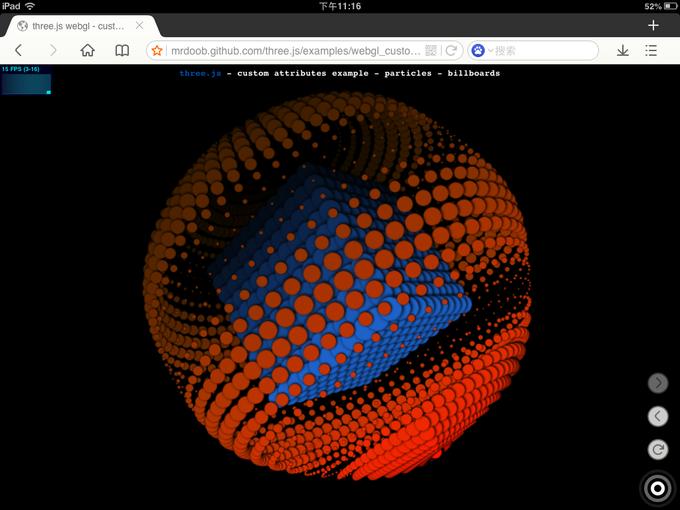680x510 pixels.
Task: Scan with the QR code icon
Action: pyautogui.click(x=431, y=50)
